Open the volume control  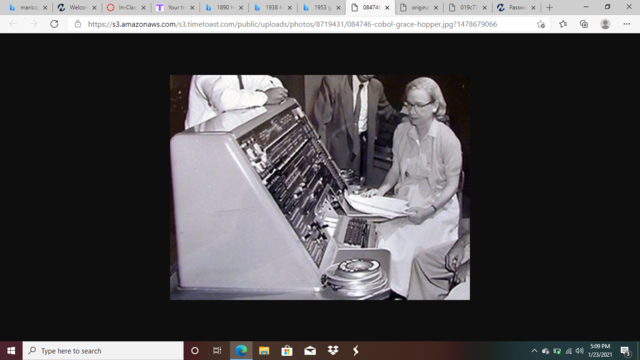(x=580, y=351)
